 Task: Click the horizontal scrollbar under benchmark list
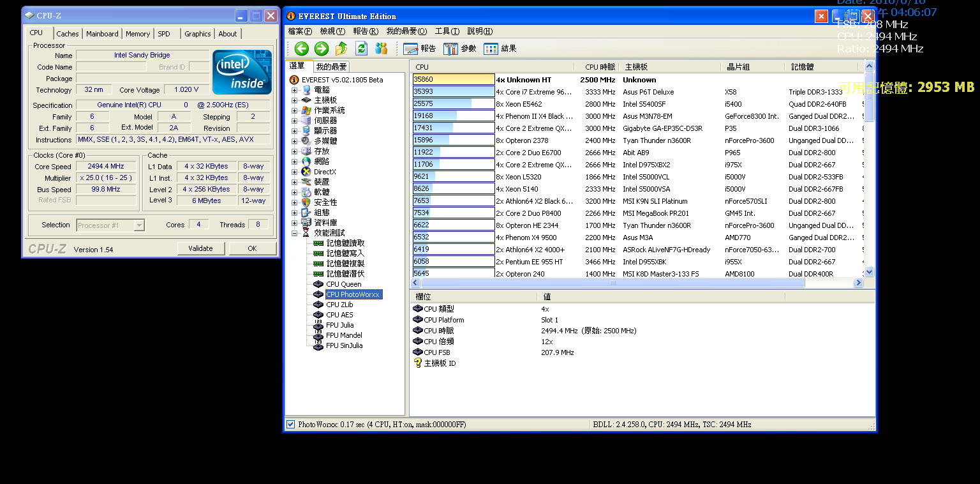(x=612, y=282)
